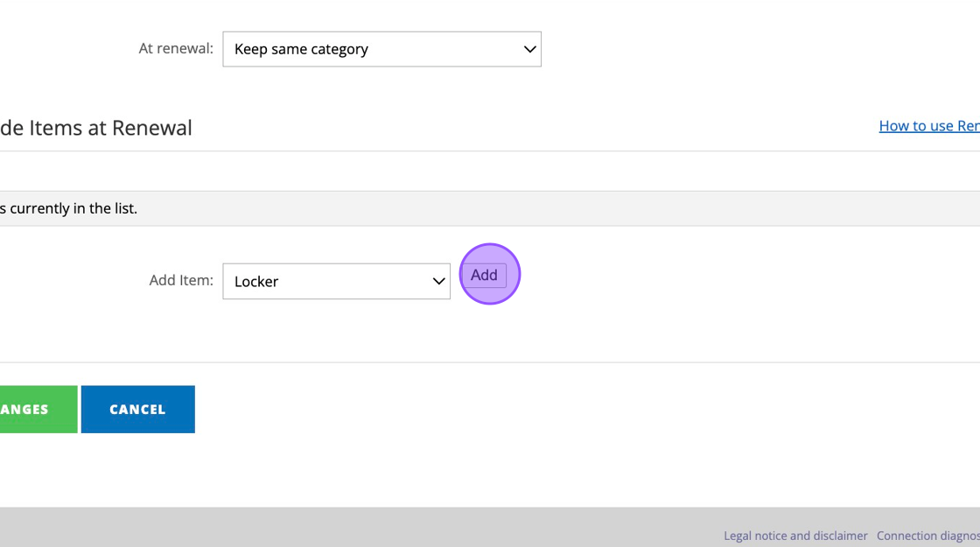Select the Keep same category text
The width and height of the screenshot is (980, 547).
coord(301,49)
